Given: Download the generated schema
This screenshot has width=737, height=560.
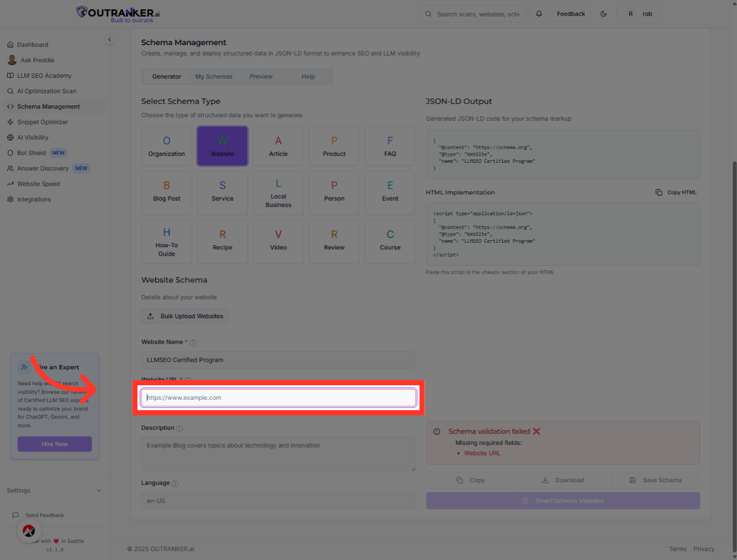Looking at the screenshot, I should (563, 480).
